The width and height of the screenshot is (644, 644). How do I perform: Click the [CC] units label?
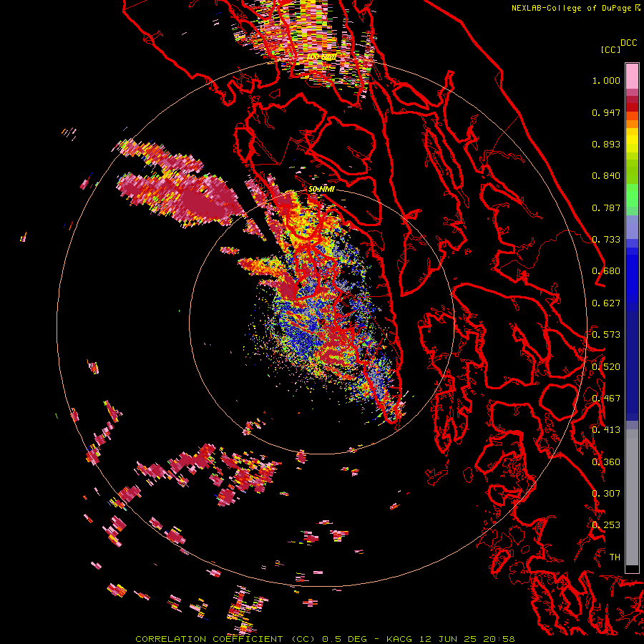610,49
